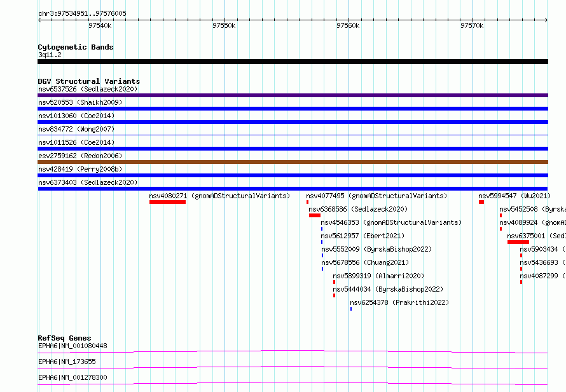
Task: Click the 3q11.2 band label
Action: (x=50, y=55)
